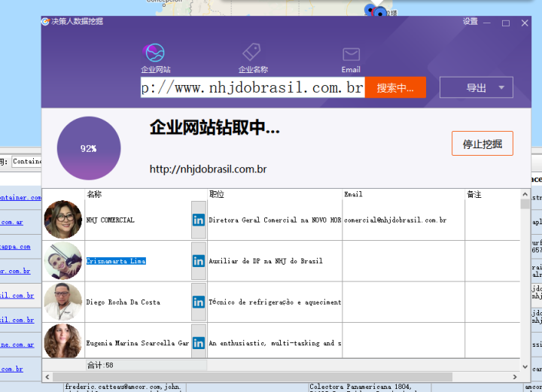Select the 企业名称 tag icon
The width and height of the screenshot is (542, 392).
point(251,52)
